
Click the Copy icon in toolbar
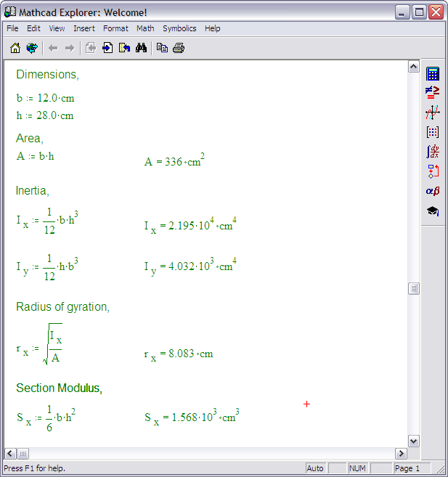162,48
